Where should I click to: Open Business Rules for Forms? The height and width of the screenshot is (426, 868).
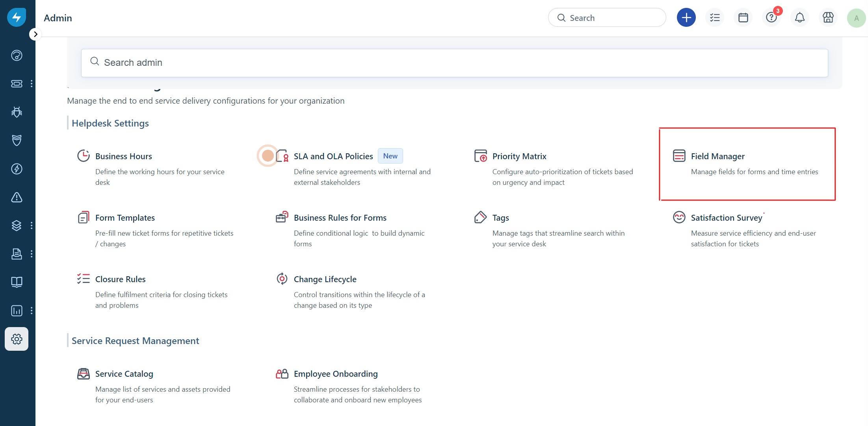[x=340, y=218]
